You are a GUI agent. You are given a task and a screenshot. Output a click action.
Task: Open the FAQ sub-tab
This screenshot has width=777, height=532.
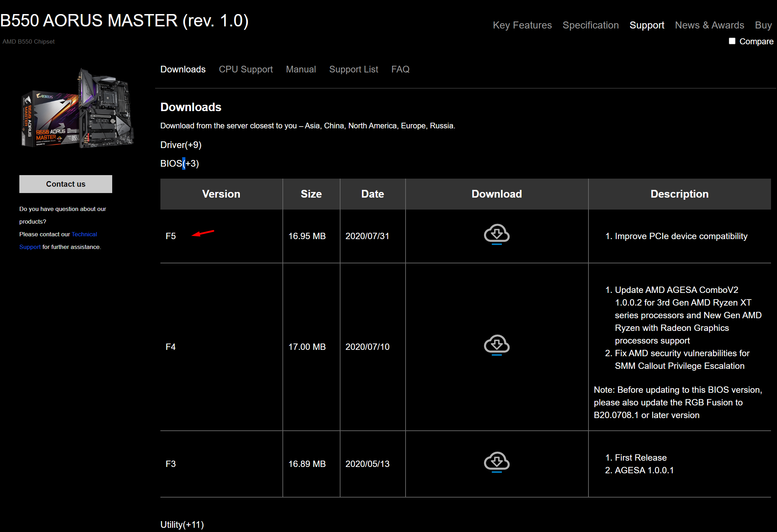pyautogui.click(x=400, y=69)
